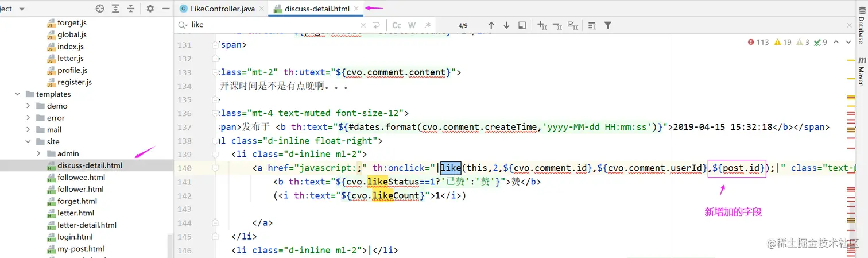Expand the admin folder
The width and height of the screenshot is (868, 258).
tap(38, 153)
